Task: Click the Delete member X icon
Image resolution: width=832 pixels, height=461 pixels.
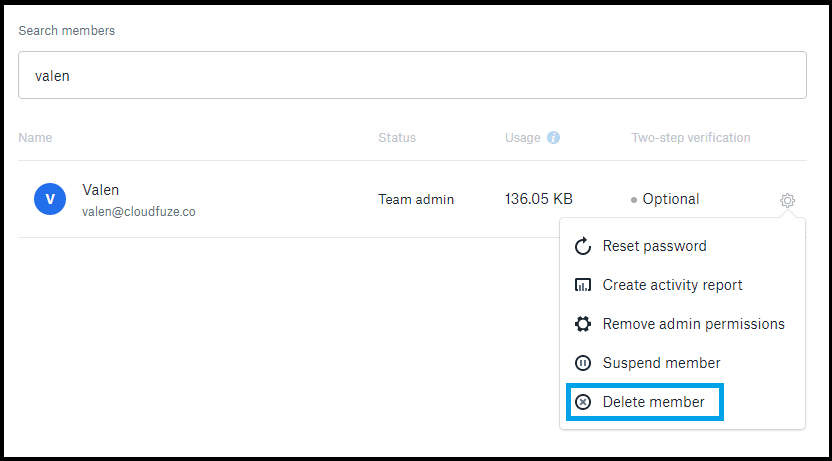Action: pyautogui.click(x=583, y=402)
